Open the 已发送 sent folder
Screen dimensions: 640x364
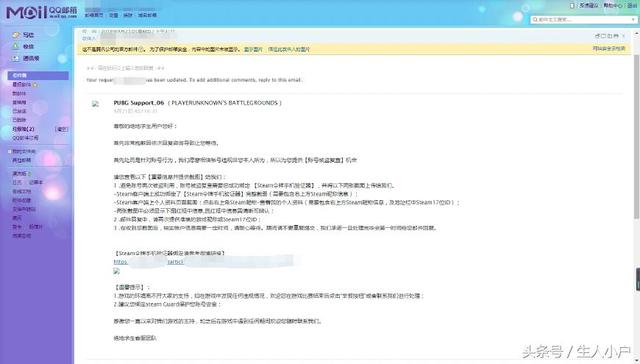pos(19,111)
